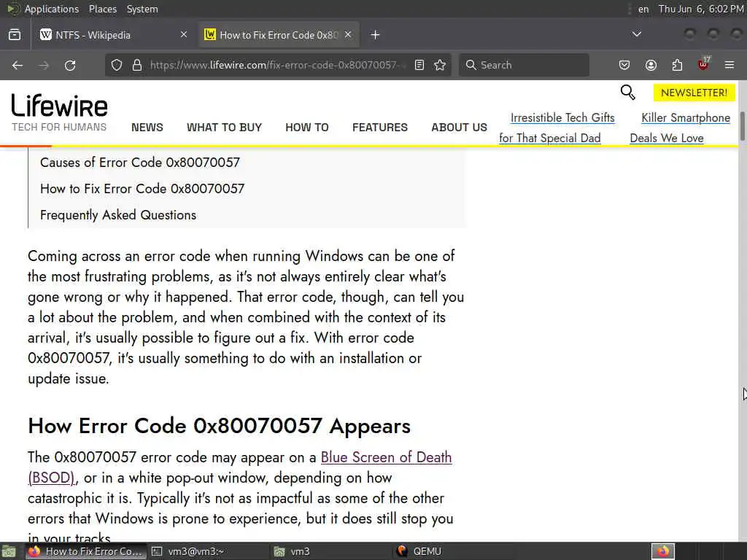The width and height of the screenshot is (747, 560).
Task: Bookmark this page with the star icon
Action: (440, 65)
